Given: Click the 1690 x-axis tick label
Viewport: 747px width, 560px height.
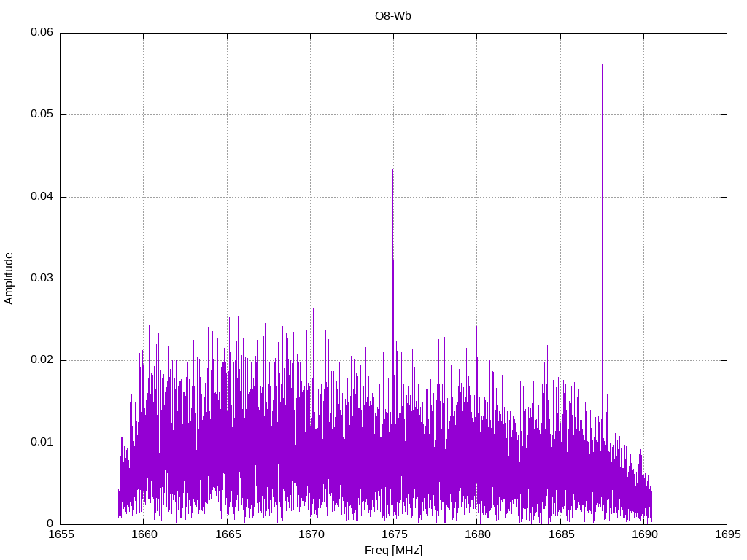Looking at the screenshot, I should point(645,534).
